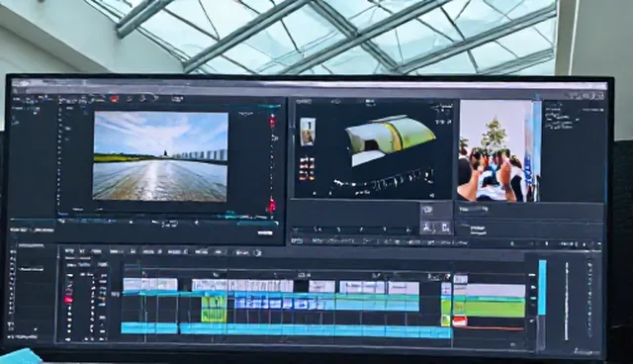Select the small portrait thumbnail marked 1
633x364 pixels.
click(308, 132)
